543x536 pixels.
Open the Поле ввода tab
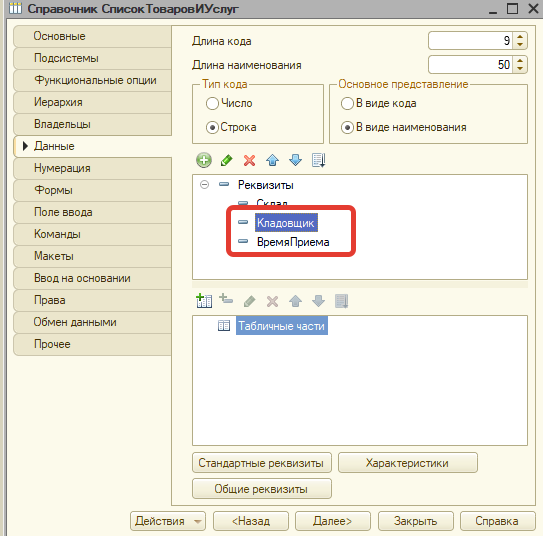point(92,212)
